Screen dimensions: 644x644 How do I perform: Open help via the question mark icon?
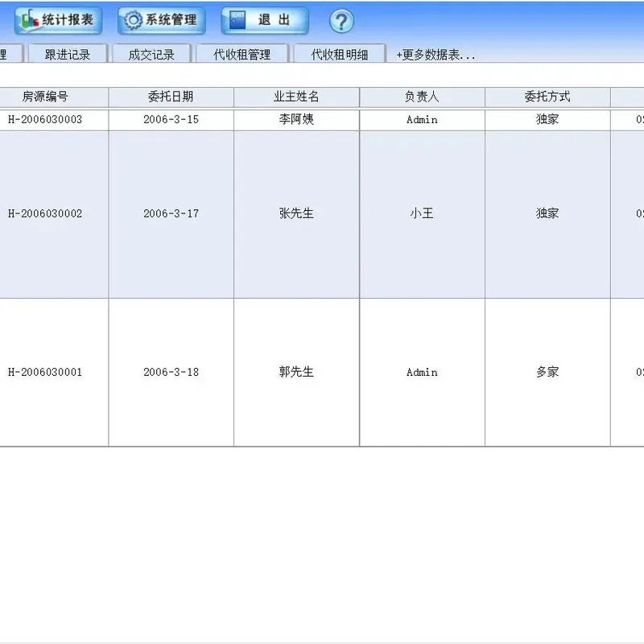(x=341, y=23)
